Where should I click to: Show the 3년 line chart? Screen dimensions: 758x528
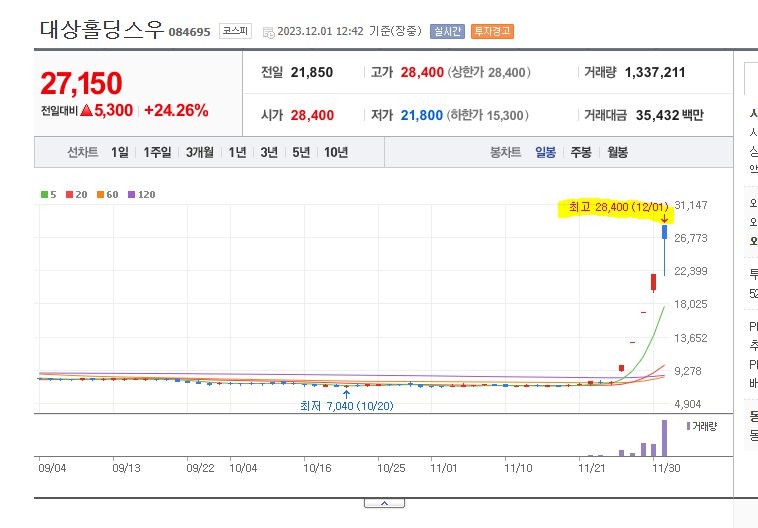[x=269, y=152]
